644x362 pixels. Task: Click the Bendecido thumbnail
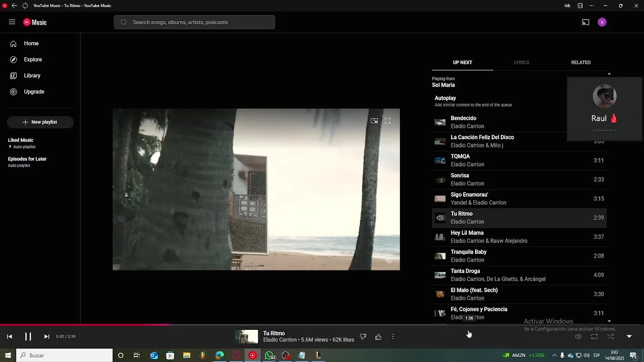[x=440, y=122]
